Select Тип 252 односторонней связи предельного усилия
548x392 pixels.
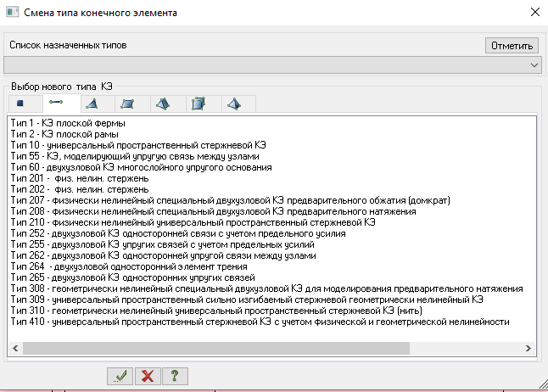[178, 233]
